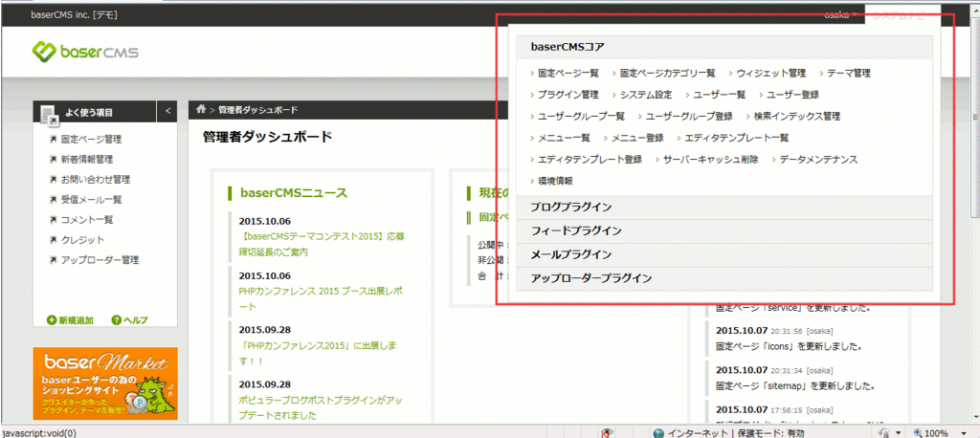The width and height of the screenshot is (980, 438).
Task: Click the baserCMSニュース heading
Action: 294,193
